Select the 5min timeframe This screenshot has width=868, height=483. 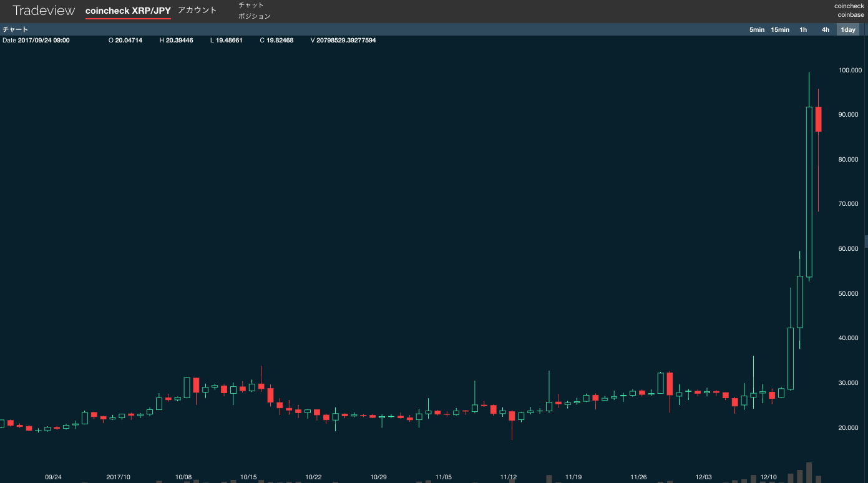756,29
